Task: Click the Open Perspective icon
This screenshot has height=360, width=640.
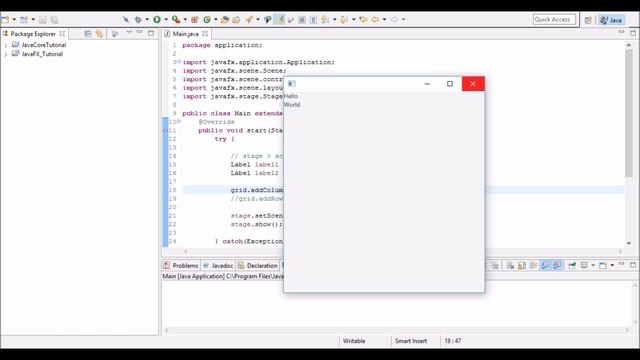Action: pos(588,20)
